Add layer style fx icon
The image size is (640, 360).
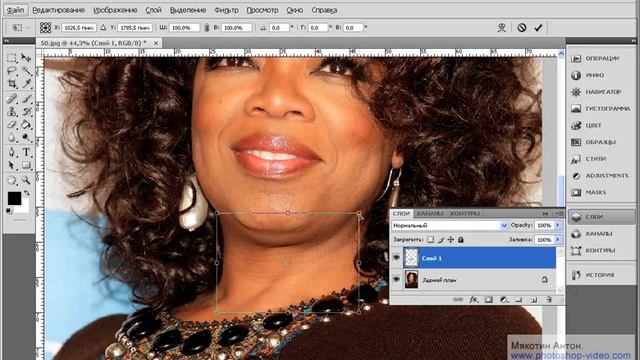tap(473, 300)
